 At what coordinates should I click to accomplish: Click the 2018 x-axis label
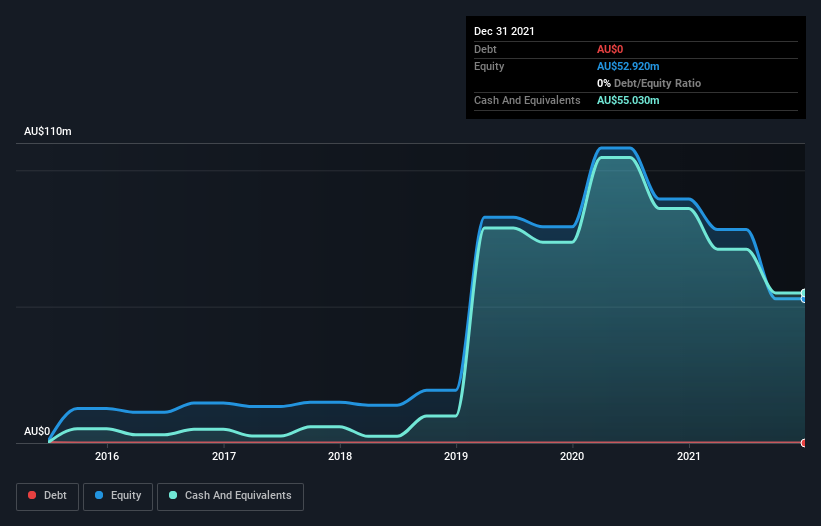[x=340, y=456]
